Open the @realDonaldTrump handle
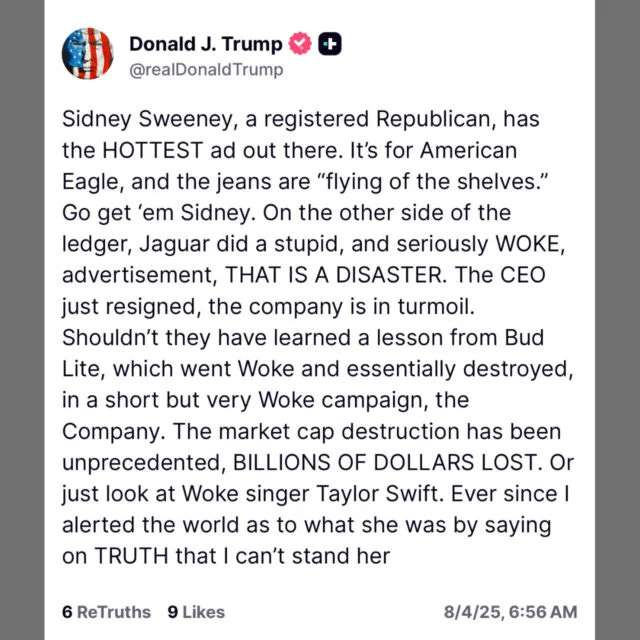The height and width of the screenshot is (640, 640). 206,70
